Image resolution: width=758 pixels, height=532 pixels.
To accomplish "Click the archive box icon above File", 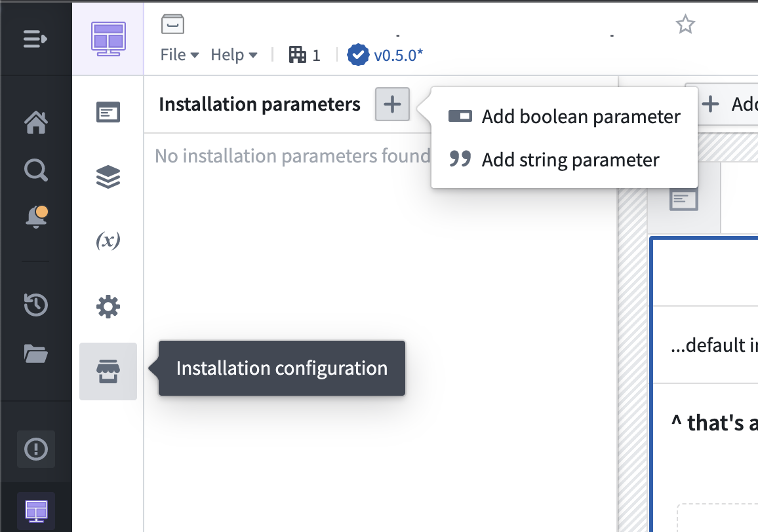I will [x=172, y=24].
